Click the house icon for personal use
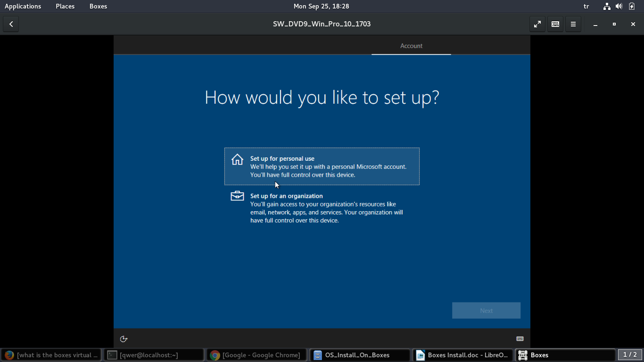644x362 pixels. 237,160
